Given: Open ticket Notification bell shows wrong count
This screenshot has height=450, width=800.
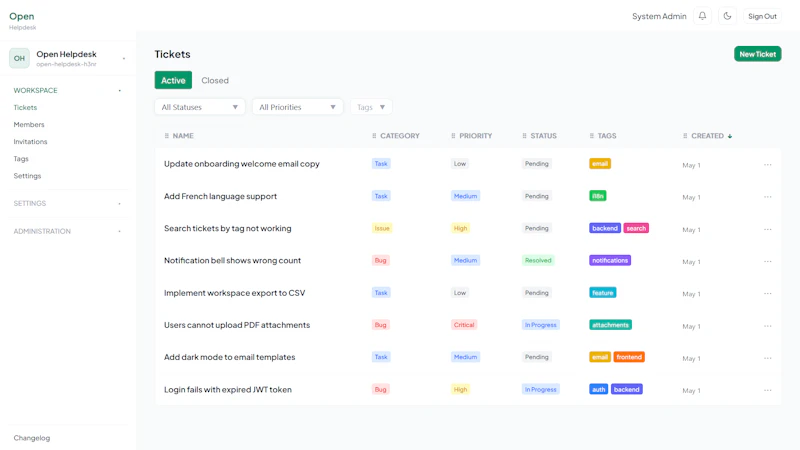Looking at the screenshot, I should click(x=232, y=261).
